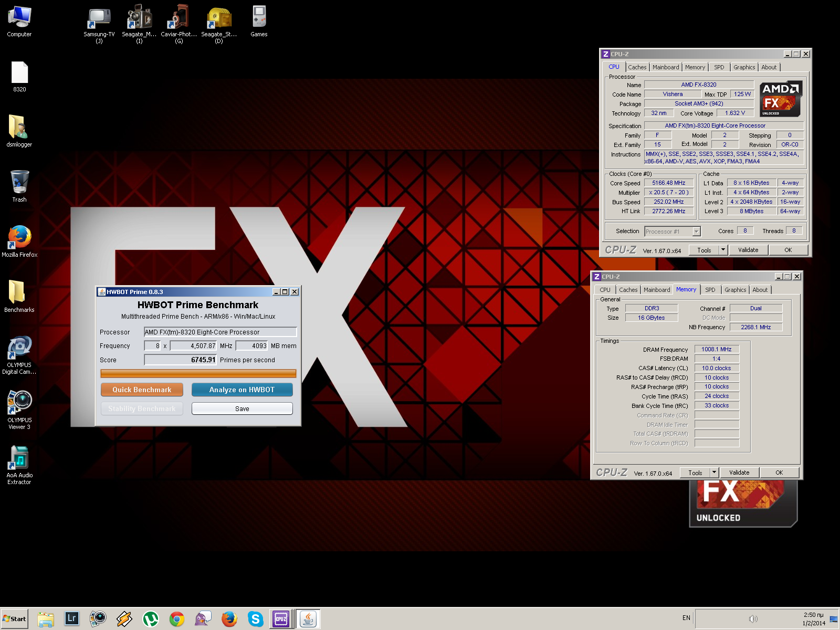Switch to Java HWBOT taskbar button
The width and height of the screenshot is (840, 630).
[308, 619]
